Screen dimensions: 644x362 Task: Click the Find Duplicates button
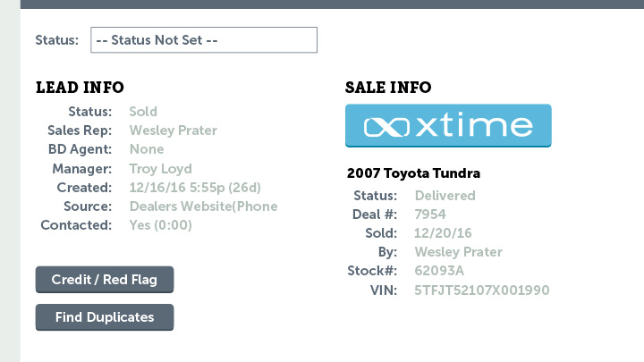point(105,317)
